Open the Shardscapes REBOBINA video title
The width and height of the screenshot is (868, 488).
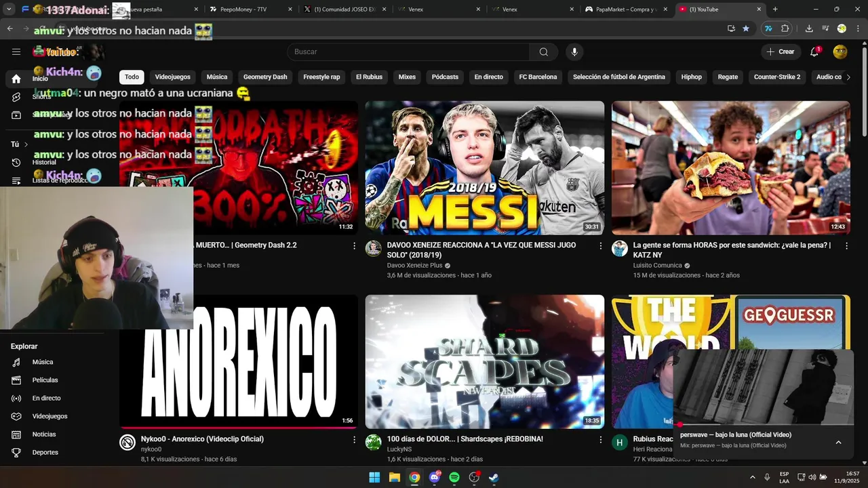pyautogui.click(x=465, y=439)
